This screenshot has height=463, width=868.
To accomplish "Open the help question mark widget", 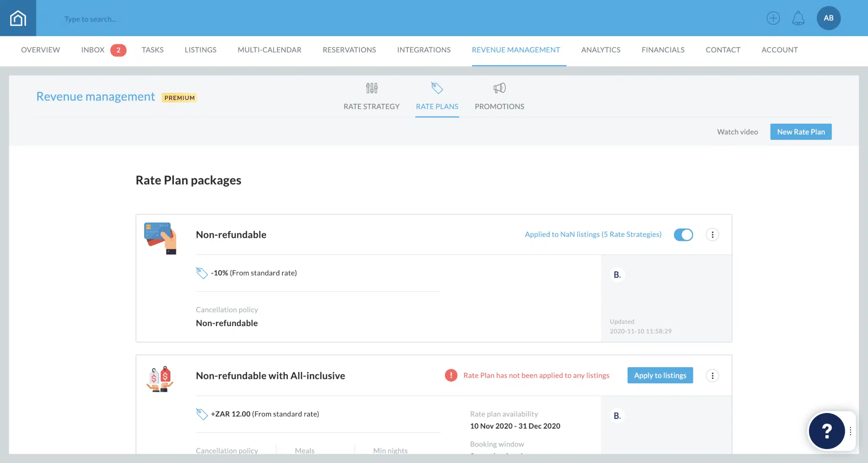I will coord(826,431).
